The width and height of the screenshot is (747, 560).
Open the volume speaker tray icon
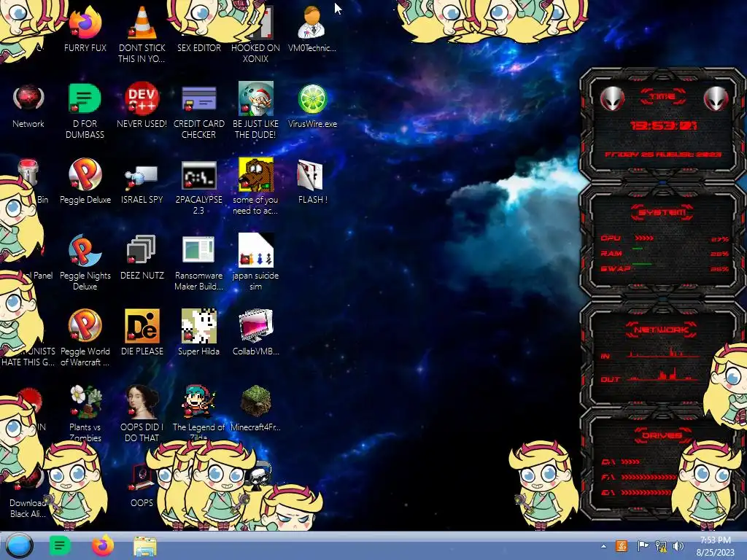pos(678,546)
